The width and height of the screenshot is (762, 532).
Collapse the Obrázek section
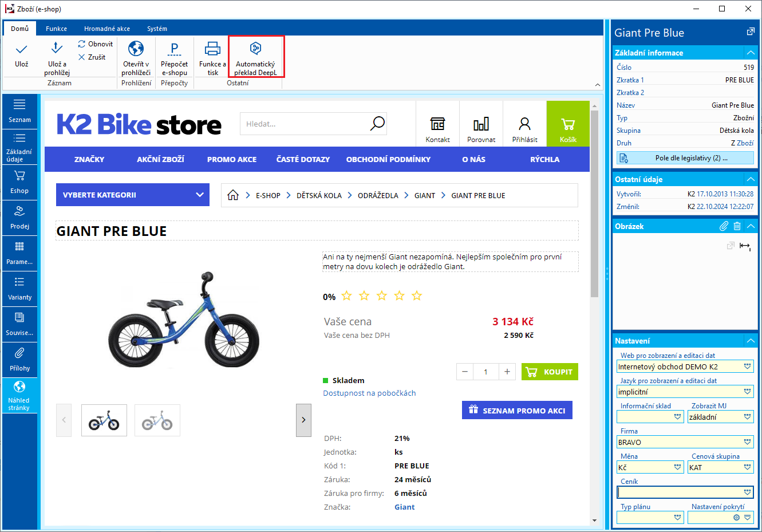tap(751, 226)
